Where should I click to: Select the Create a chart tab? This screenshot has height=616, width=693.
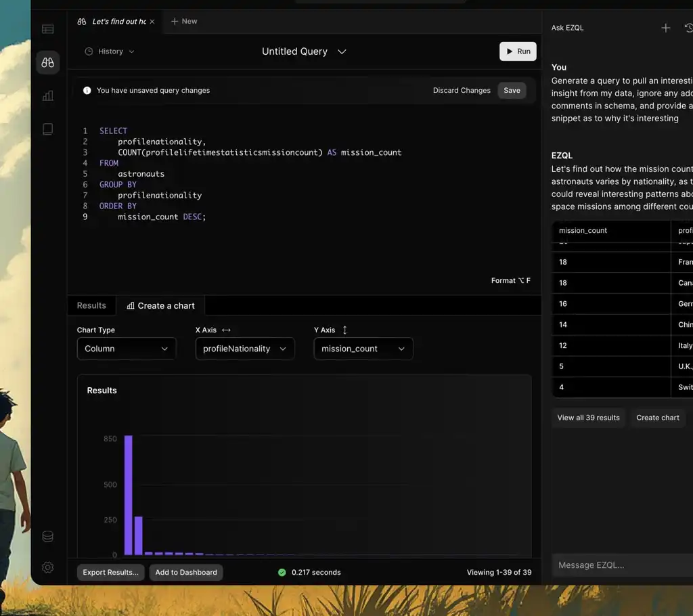pos(160,305)
